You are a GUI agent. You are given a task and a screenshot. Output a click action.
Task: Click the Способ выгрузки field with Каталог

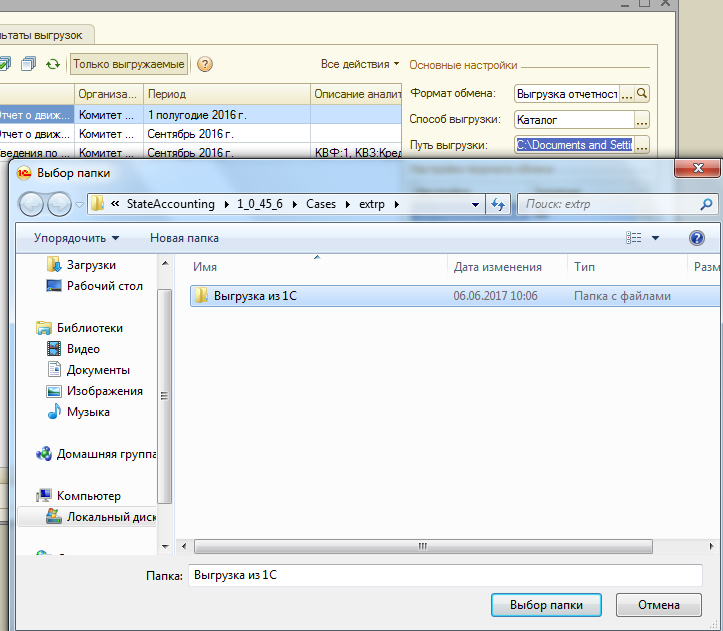click(575, 120)
